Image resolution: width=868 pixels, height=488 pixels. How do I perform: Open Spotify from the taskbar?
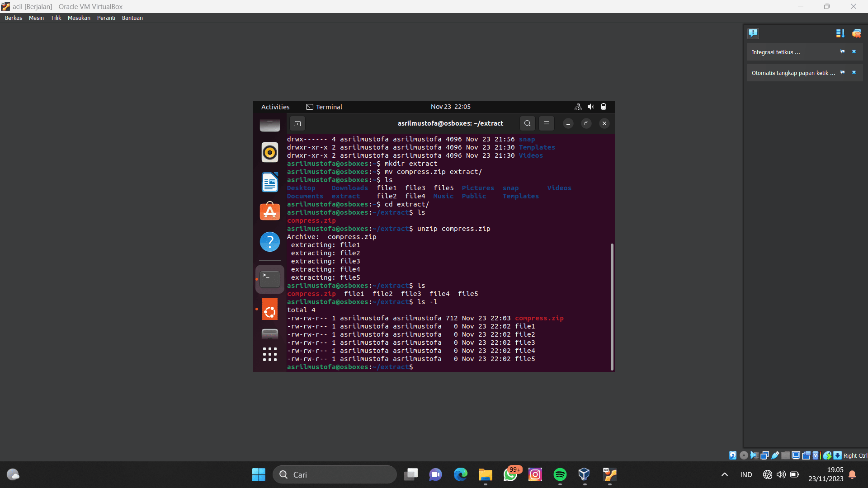(x=560, y=474)
